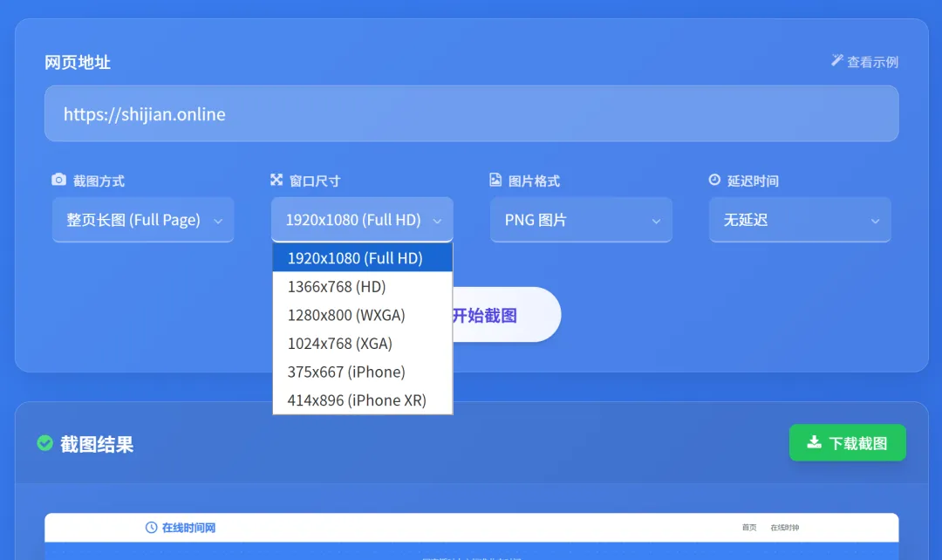Viewport: 942px width, 560px height.
Task: Select the 1366x768 (HD) option
Action: click(362, 287)
